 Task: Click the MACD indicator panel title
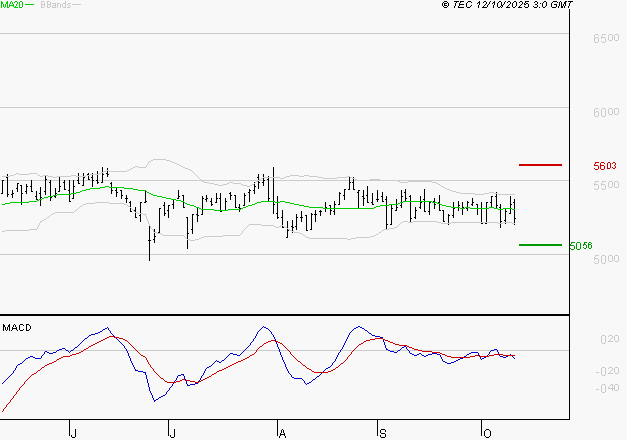[x=17, y=327]
